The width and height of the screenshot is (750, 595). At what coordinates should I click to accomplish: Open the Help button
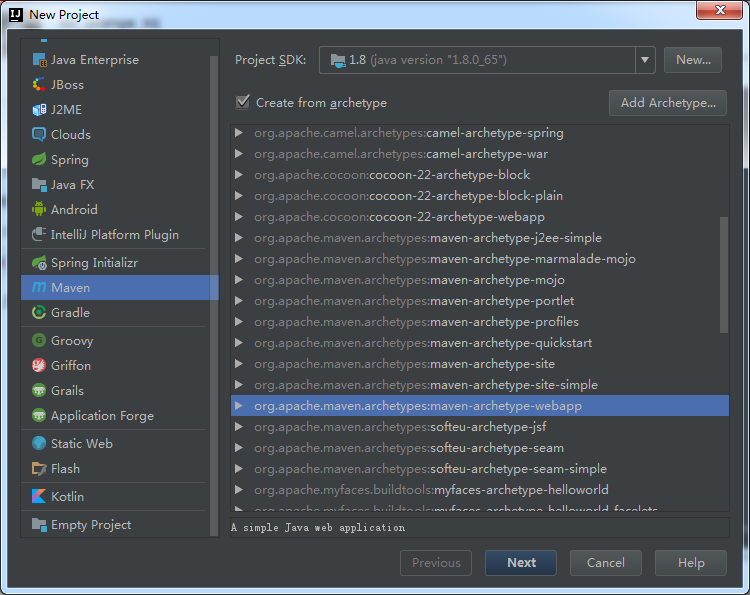coord(691,562)
